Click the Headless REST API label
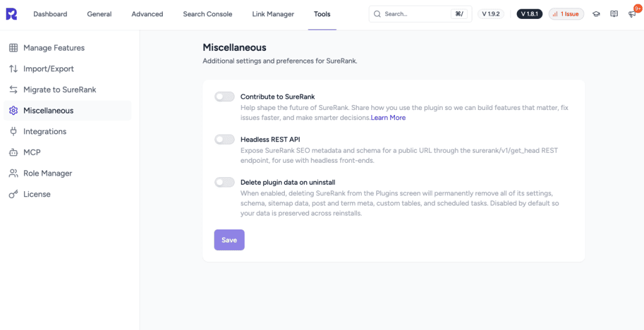 [270, 140]
